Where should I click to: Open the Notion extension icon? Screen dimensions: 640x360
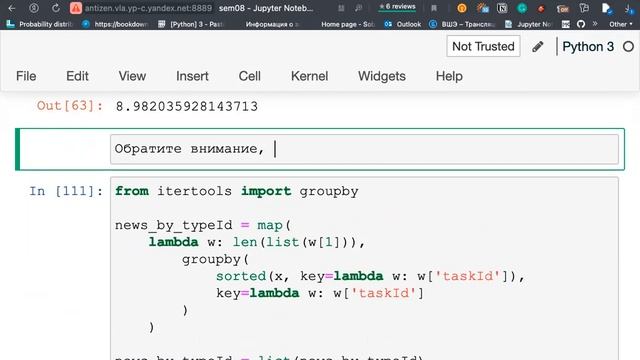pyautogui.click(x=502, y=8)
